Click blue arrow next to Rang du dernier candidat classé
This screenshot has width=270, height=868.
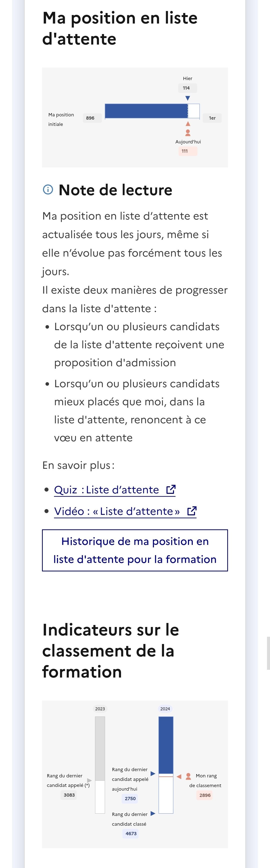[153, 813]
